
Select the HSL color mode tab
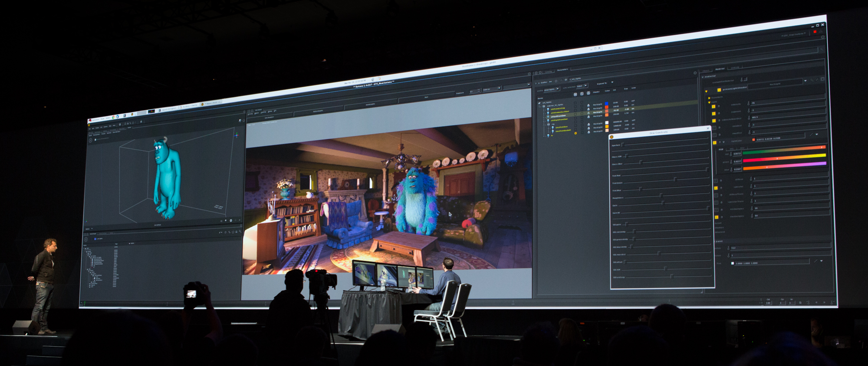tap(732, 149)
